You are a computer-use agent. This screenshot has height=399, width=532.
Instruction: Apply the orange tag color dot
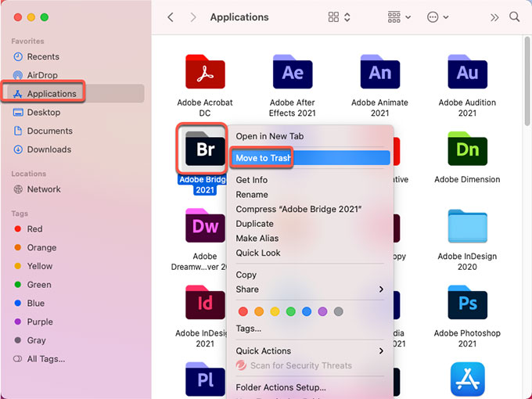(259, 311)
